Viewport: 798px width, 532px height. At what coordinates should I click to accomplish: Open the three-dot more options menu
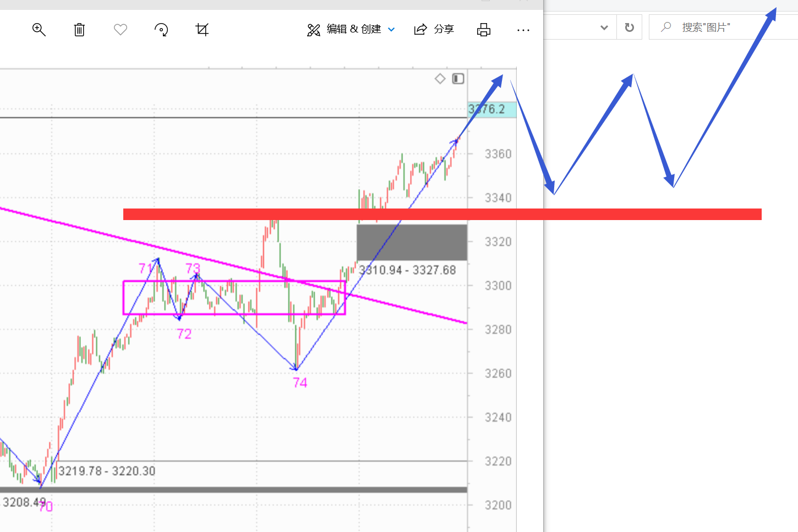tap(523, 30)
